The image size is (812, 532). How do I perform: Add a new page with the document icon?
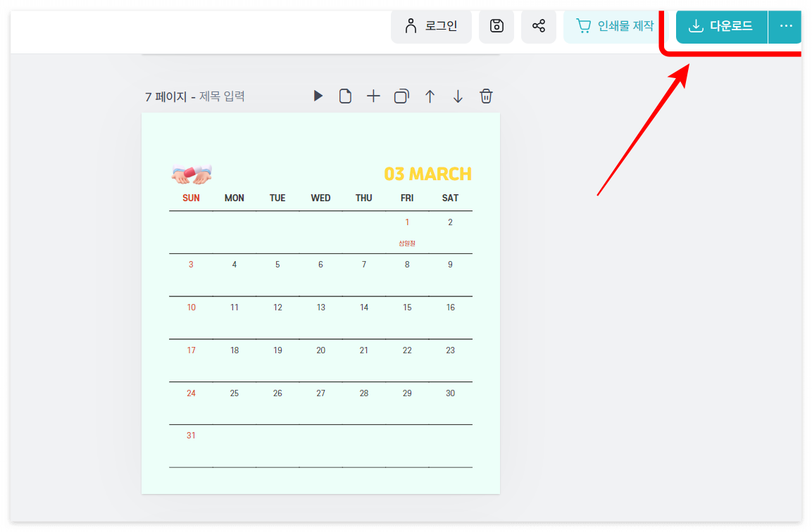tap(345, 96)
